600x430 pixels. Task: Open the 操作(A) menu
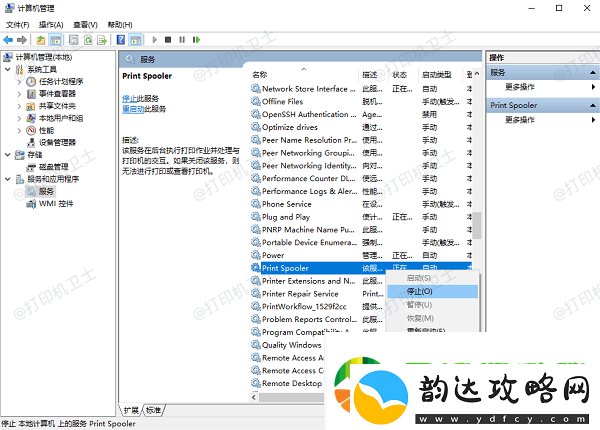click(51, 25)
